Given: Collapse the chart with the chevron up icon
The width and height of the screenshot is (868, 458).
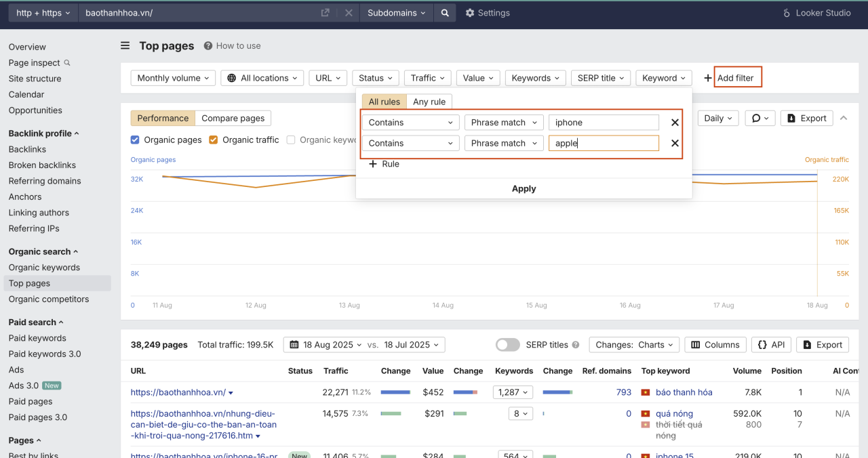Looking at the screenshot, I should tap(844, 118).
